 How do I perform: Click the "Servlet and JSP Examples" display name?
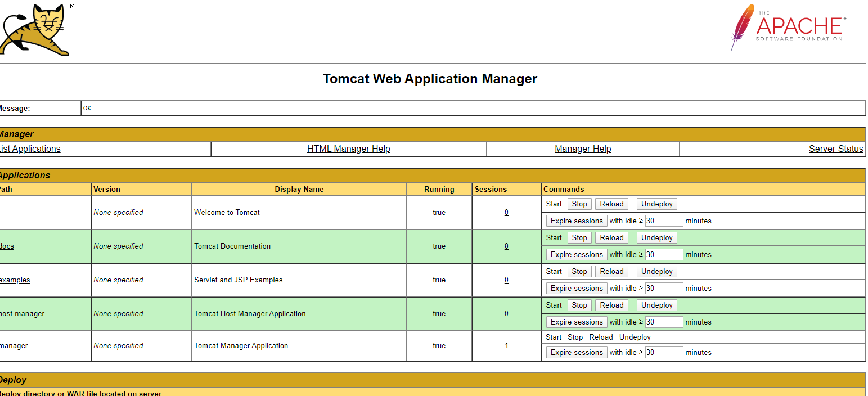[239, 280]
